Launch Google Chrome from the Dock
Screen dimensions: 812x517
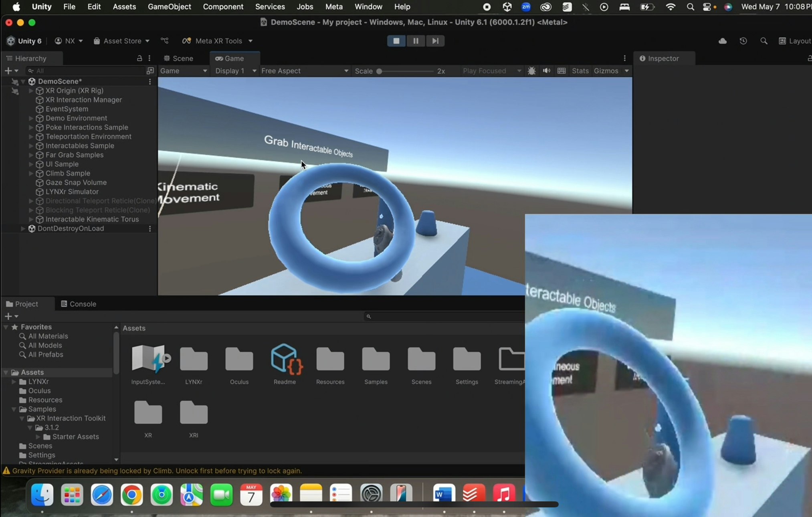(131, 495)
